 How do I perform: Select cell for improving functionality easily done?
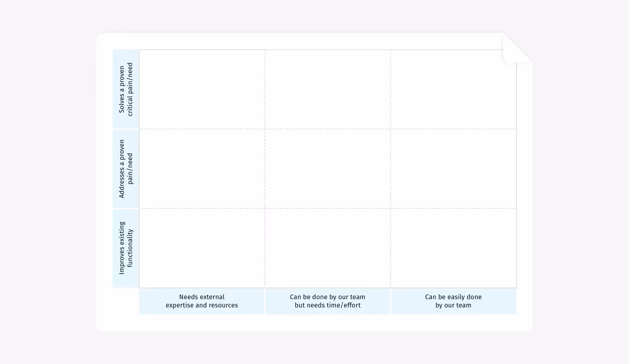(x=454, y=248)
